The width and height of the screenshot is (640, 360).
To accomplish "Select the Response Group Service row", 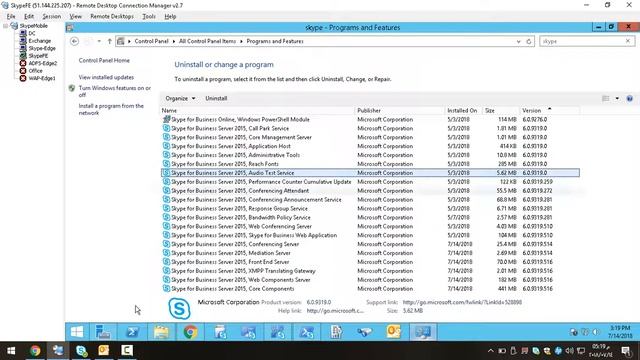I will [x=370, y=209].
